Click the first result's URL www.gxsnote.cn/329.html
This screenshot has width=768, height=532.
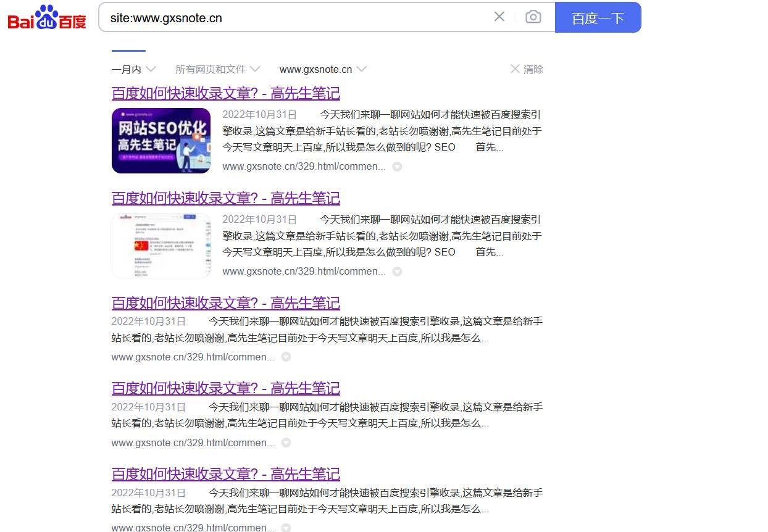(x=304, y=167)
